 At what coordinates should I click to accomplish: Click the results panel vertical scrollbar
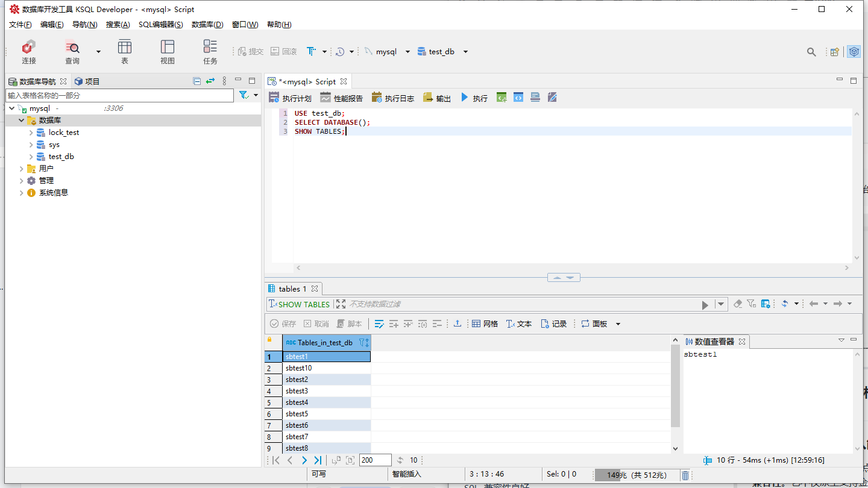[x=675, y=392]
